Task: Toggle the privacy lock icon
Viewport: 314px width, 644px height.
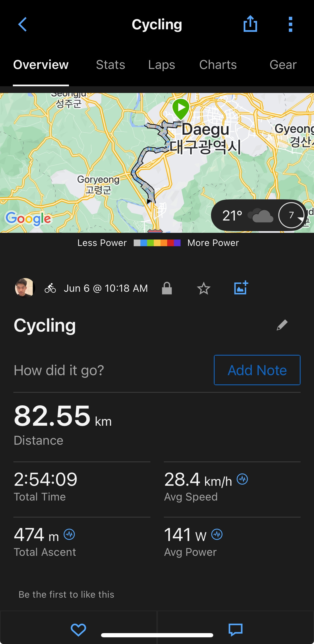Action: coord(167,288)
